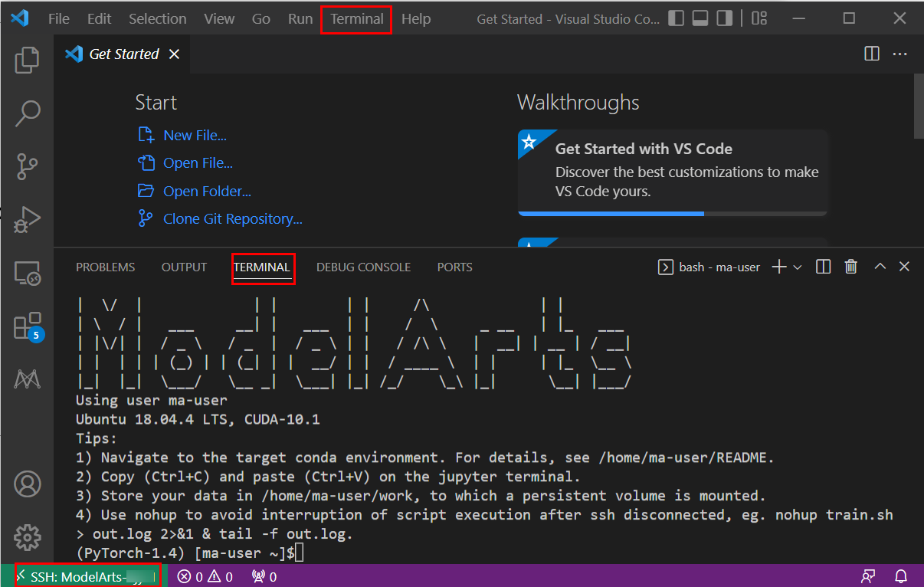Viewport: 924px width, 587px height.
Task: Open the Edit menu
Action: (100, 19)
